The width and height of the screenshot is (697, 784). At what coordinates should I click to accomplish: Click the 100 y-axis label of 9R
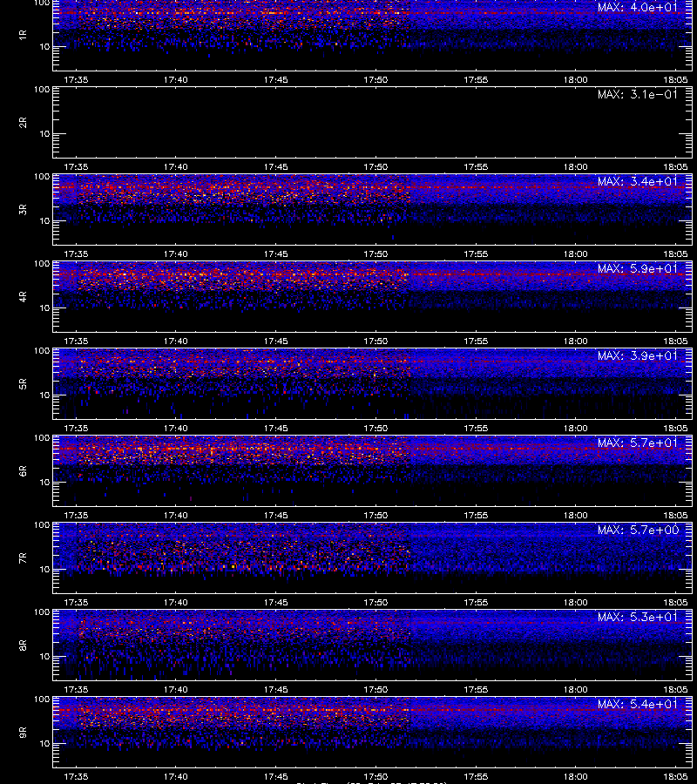tap(42, 699)
